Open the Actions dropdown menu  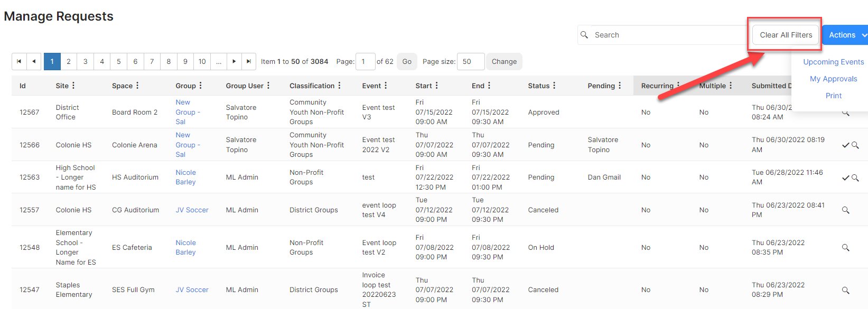point(845,35)
